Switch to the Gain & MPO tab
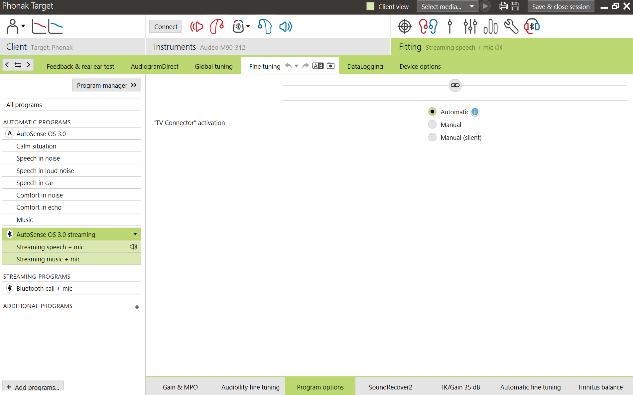 (x=180, y=387)
